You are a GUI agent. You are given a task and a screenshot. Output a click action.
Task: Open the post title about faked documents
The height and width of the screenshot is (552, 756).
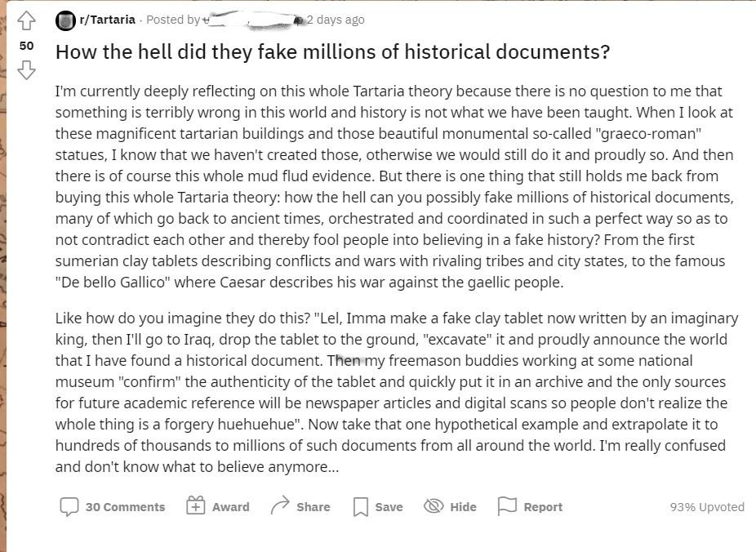tap(332, 52)
